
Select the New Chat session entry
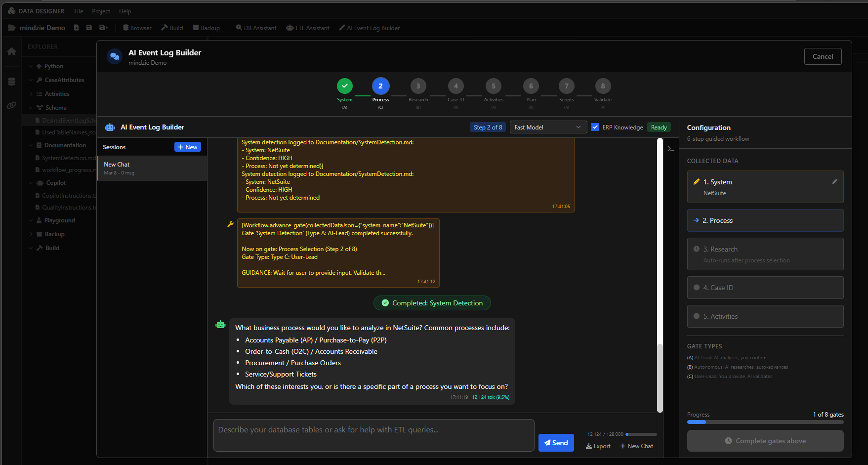[152, 169]
